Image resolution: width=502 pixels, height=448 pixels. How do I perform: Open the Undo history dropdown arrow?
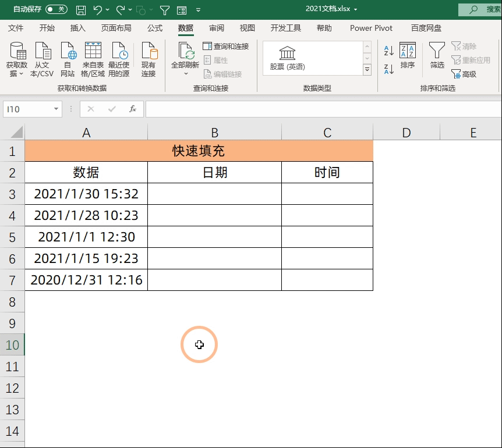[x=108, y=10]
